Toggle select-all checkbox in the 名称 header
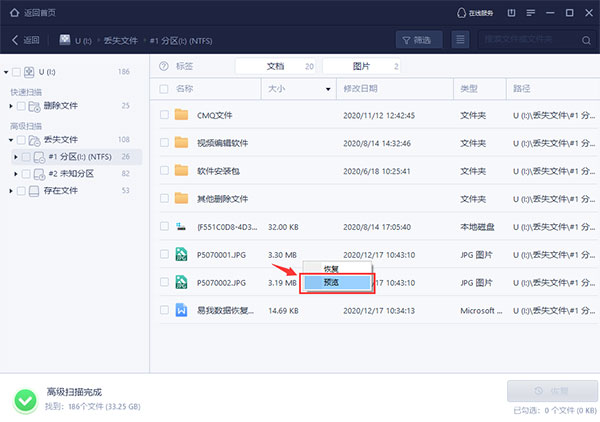The image size is (600, 422). point(163,89)
